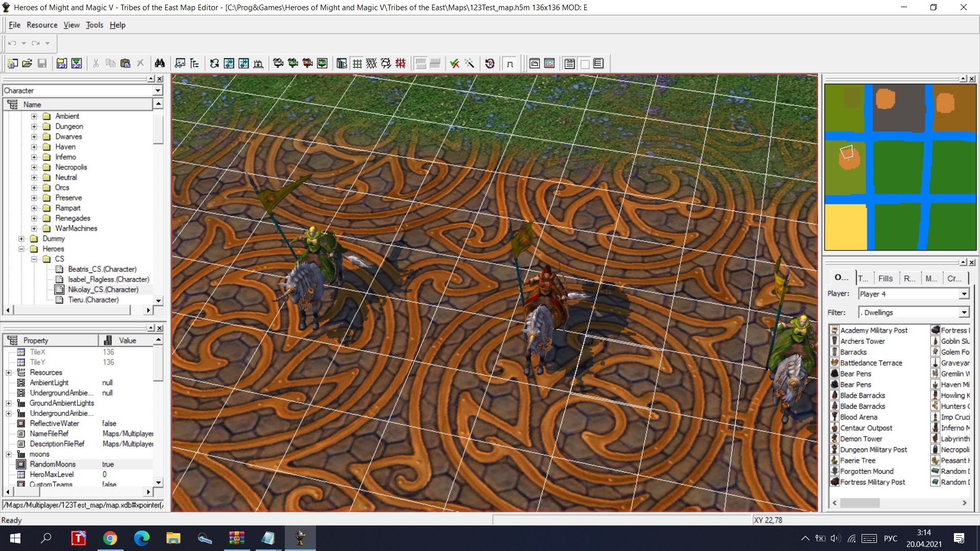
Task: Select Beatris_CS character in the tree
Action: 102,269
